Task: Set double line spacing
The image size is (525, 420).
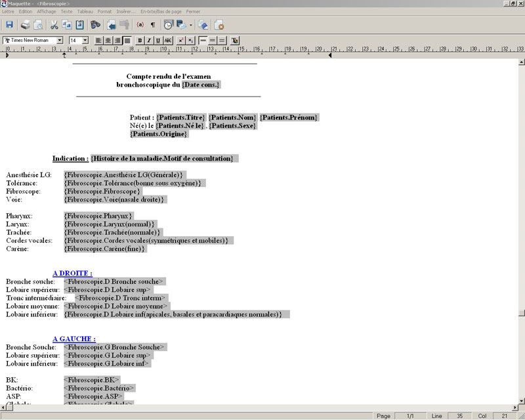Action: coord(222,41)
